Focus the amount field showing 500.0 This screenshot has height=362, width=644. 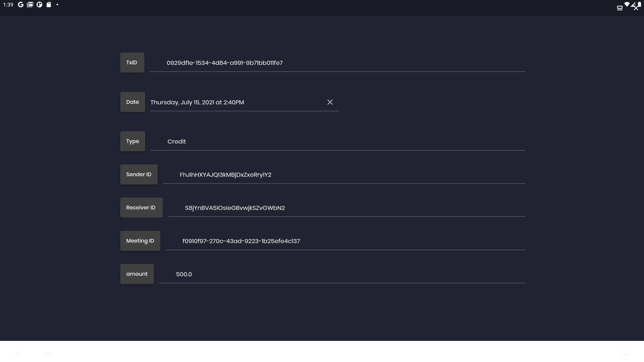pyautogui.click(x=342, y=274)
